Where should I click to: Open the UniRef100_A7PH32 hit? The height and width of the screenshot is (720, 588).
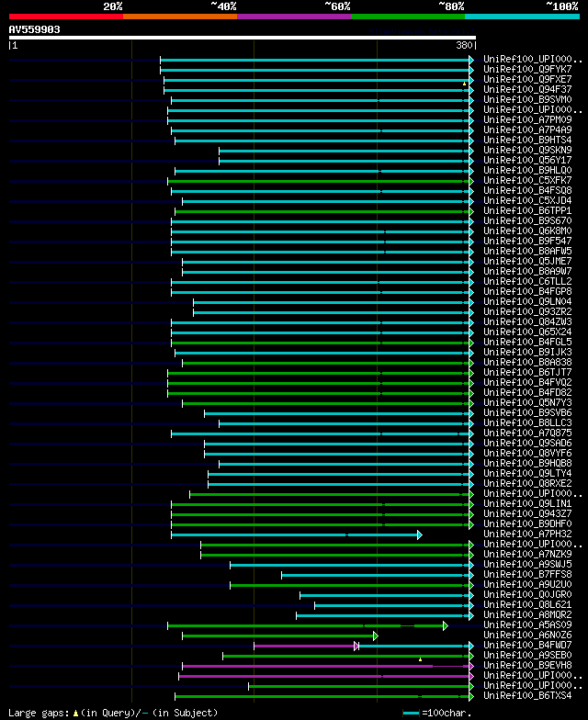(527, 534)
